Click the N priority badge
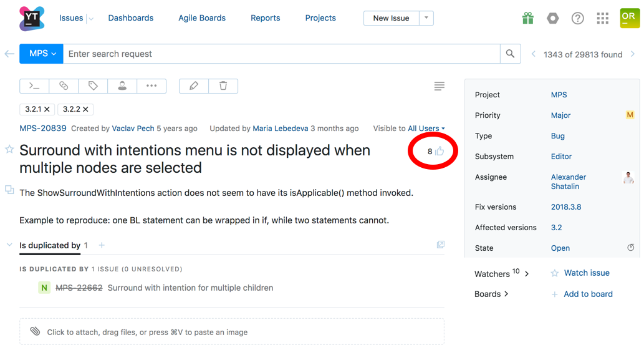The width and height of the screenshot is (644, 350). pyautogui.click(x=44, y=288)
